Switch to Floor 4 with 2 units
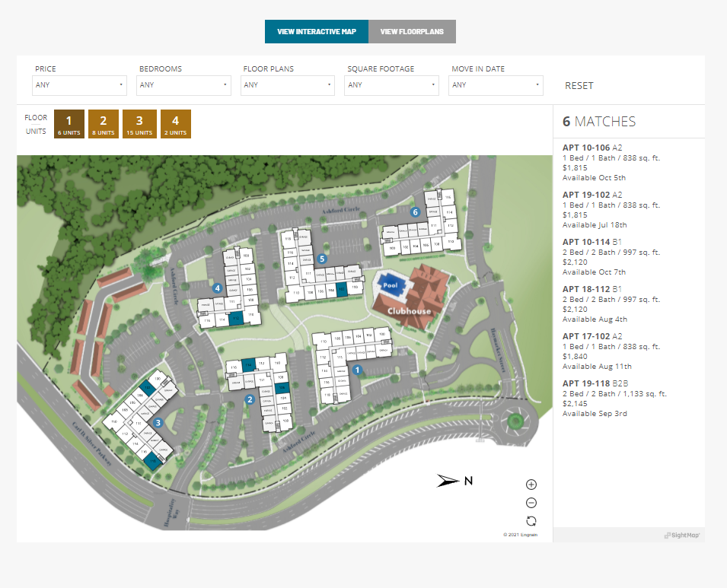Image resolution: width=727 pixels, height=588 pixels. tap(175, 123)
